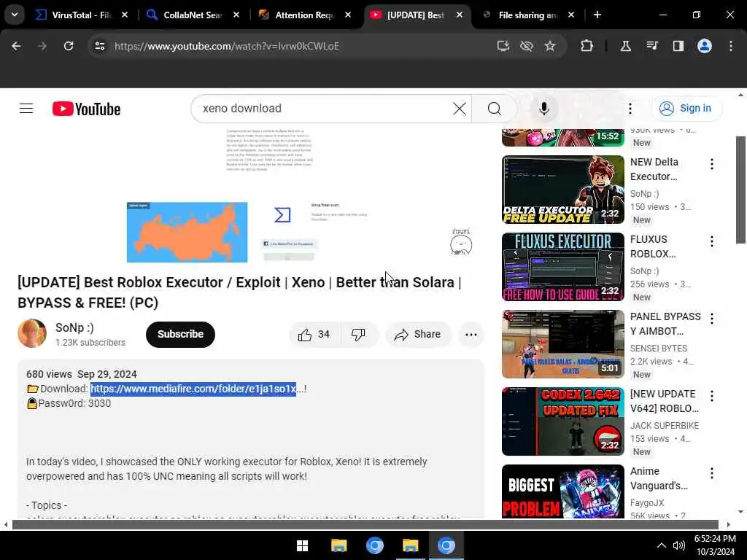Open more actions menu beside Share
Viewport: 747px width, 560px height.
coord(471,334)
